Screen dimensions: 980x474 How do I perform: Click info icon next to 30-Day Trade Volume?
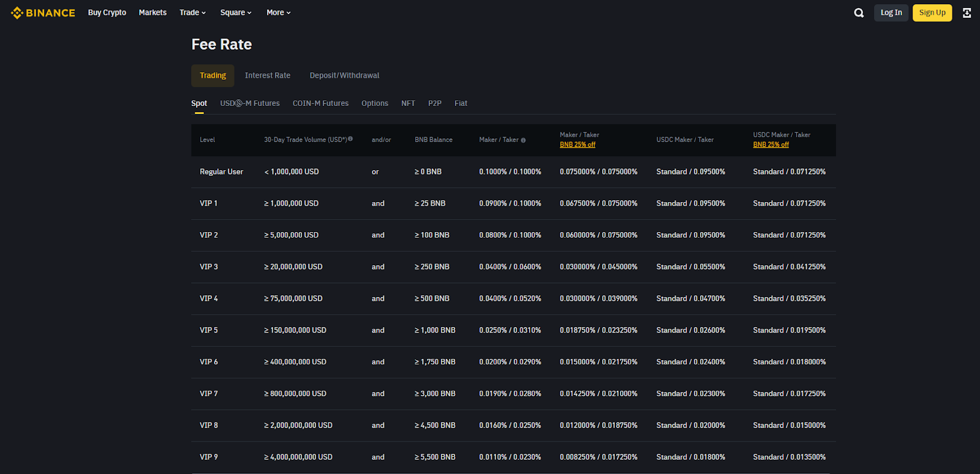pyautogui.click(x=350, y=139)
